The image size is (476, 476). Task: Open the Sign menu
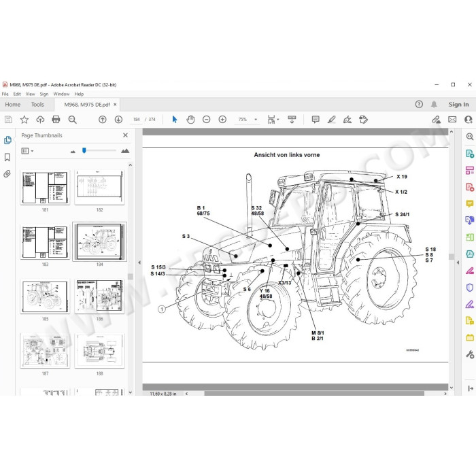click(x=44, y=94)
